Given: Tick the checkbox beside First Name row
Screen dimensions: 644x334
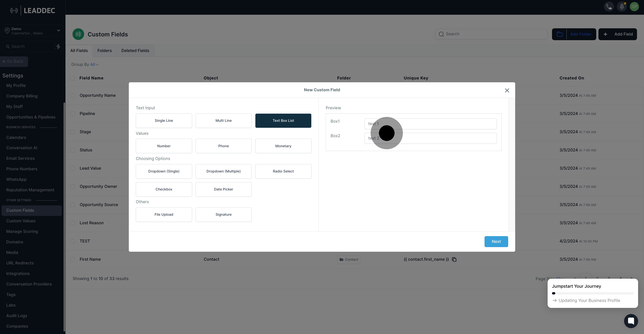Looking at the screenshot, I should pos(73,259).
